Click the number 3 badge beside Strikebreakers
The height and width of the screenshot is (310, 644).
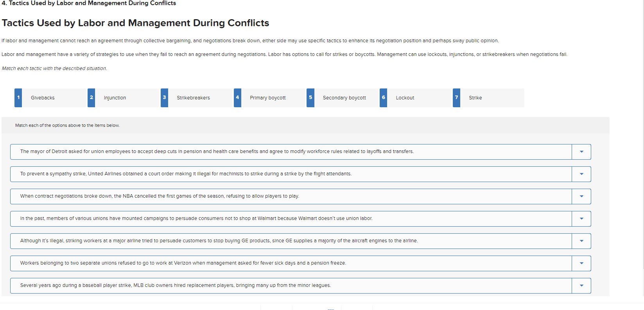[165, 98]
